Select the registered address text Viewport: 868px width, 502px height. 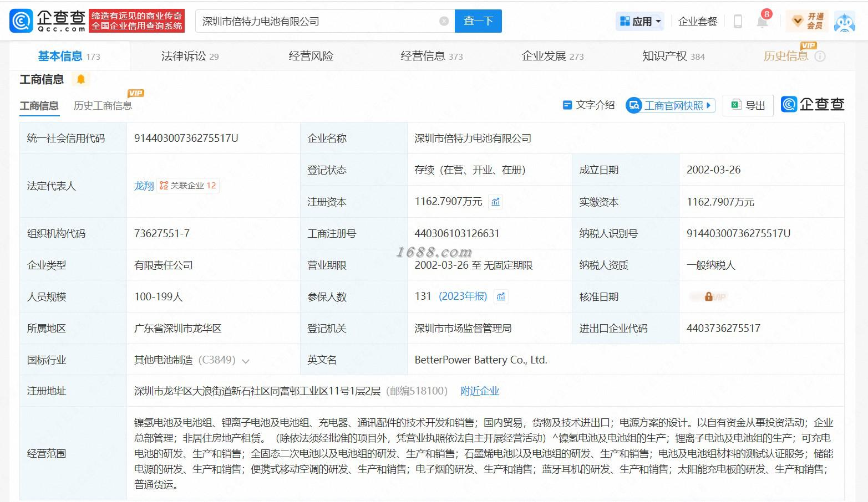257,391
